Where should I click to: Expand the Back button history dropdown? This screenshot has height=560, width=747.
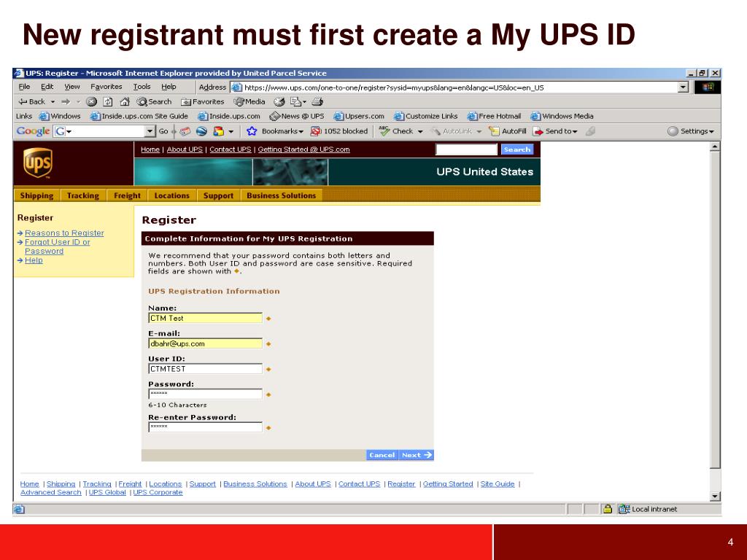(53, 102)
